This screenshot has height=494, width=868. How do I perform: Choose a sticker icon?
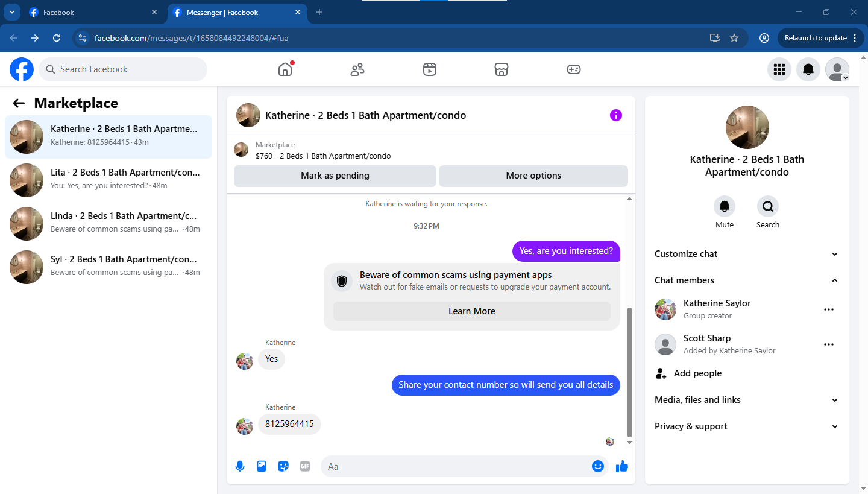tap(283, 466)
